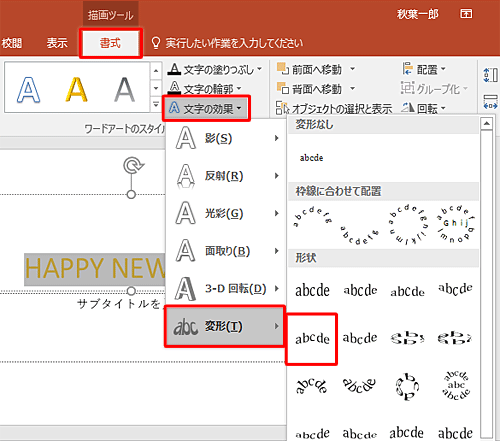Move down one row in WordArt gallery
The image size is (500, 441).
click(156, 88)
